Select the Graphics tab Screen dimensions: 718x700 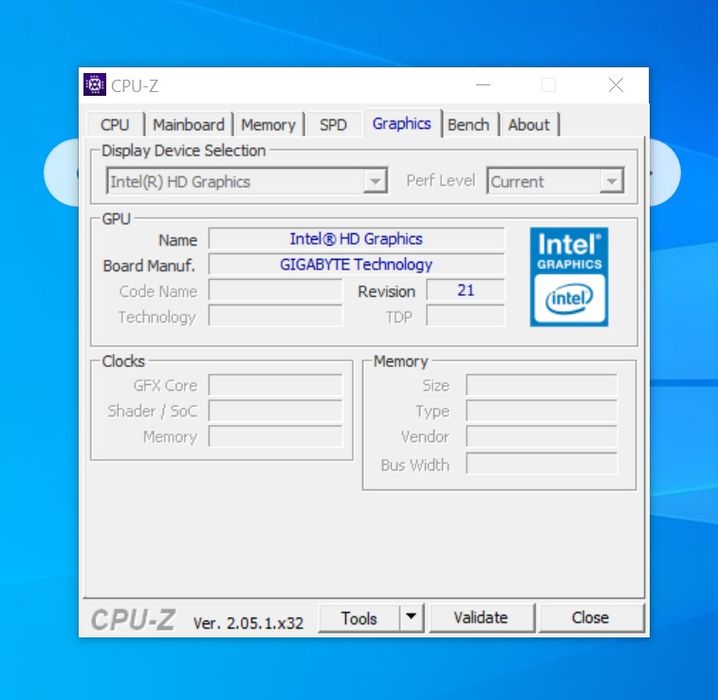tap(402, 123)
